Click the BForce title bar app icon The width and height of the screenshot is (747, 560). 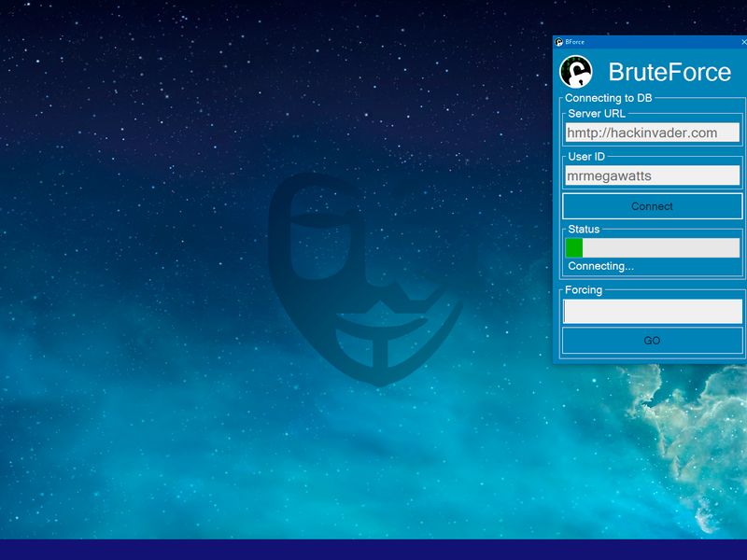(x=558, y=42)
